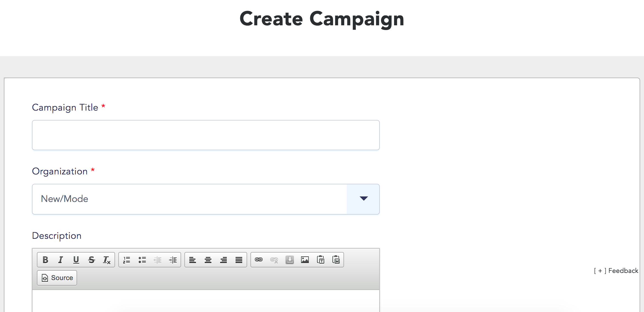Insert a hyperlink with Link icon
Viewport: 644px width, 312px height.
[259, 260]
